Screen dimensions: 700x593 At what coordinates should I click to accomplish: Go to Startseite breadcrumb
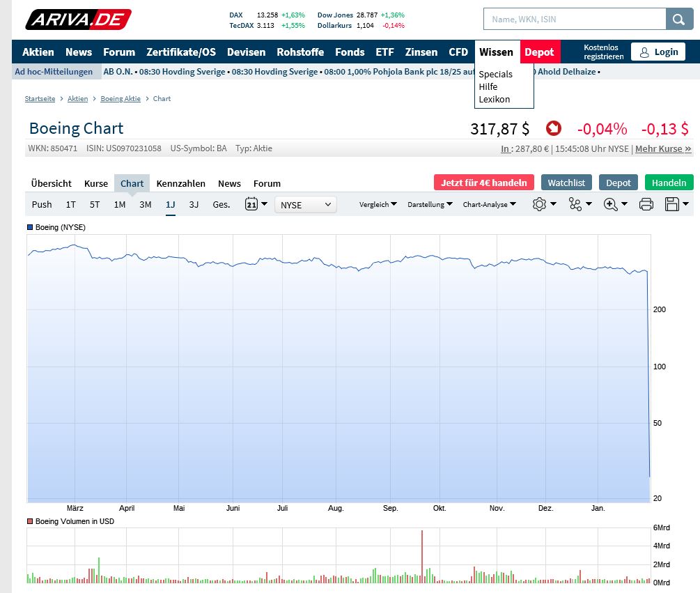(x=40, y=99)
